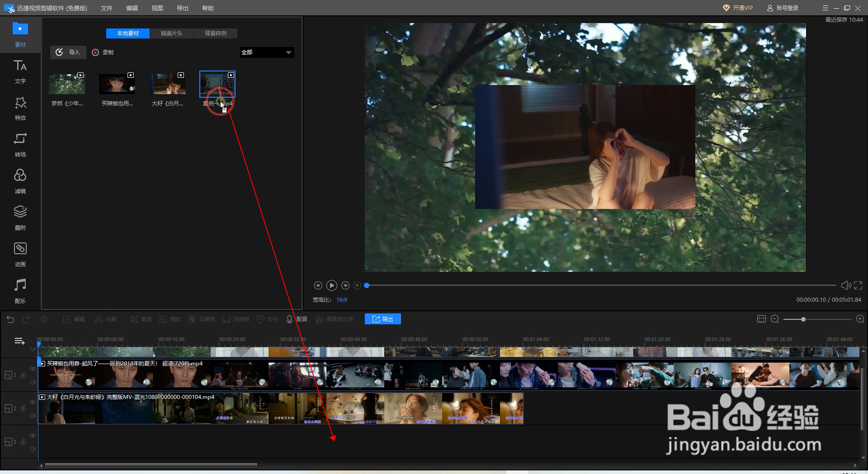Screen dimensions: 868x474
Task: Click the 裁剪 crop tool
Action: 141,319
